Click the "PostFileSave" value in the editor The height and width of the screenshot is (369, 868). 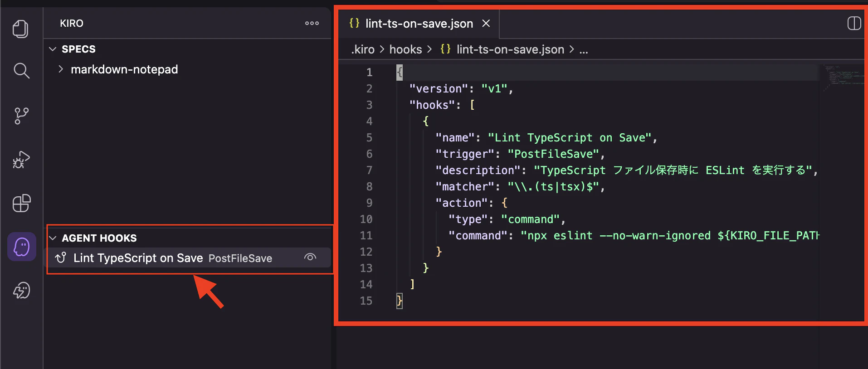(553, 154)
